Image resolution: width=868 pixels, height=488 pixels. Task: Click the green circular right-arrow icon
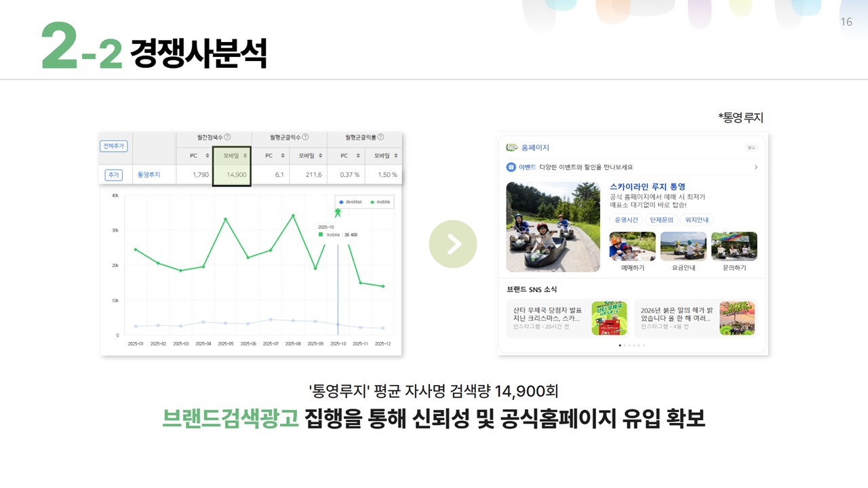(x=453, y=244)
